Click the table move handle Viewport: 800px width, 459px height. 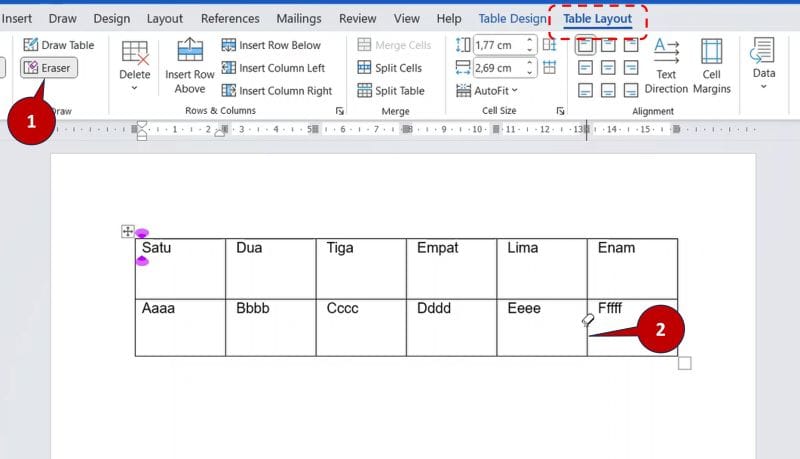coord(128,231)
